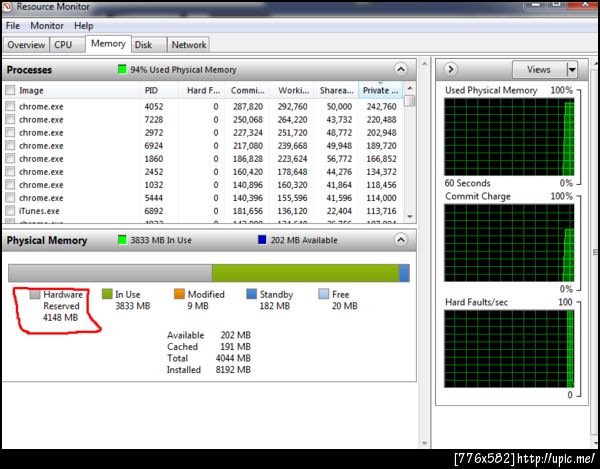Click the Installed 8192 MB value

click(233, 370)
